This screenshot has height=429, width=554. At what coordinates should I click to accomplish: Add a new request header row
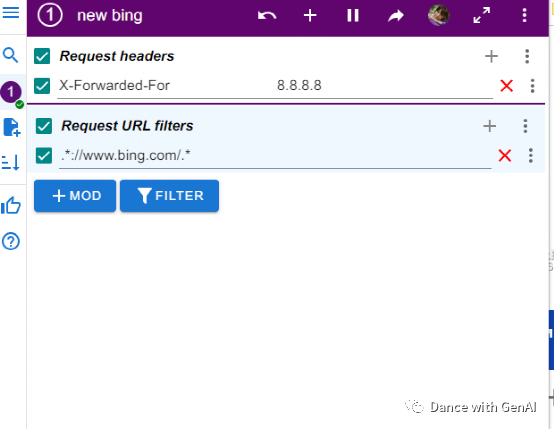click(491, 56)
